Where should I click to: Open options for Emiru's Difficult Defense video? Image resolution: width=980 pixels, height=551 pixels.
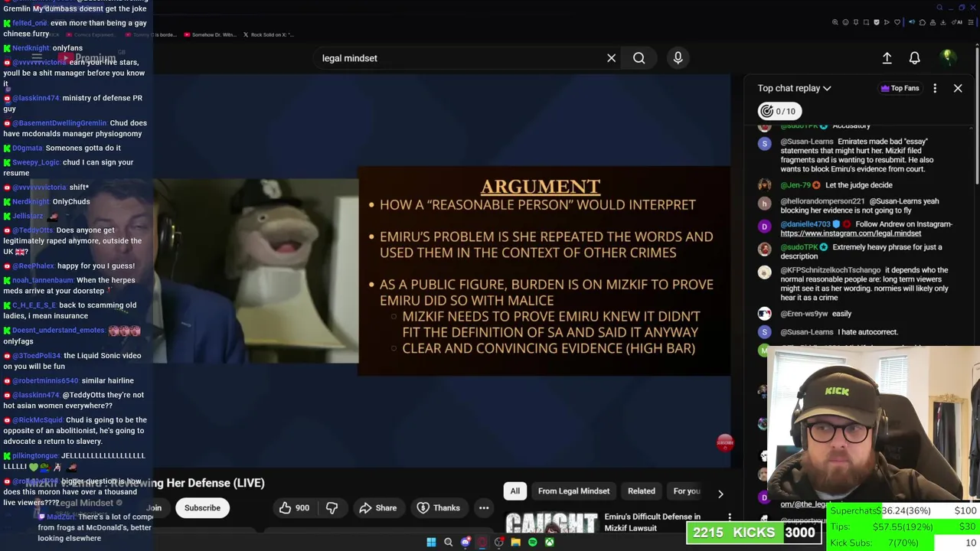point(730,519)
